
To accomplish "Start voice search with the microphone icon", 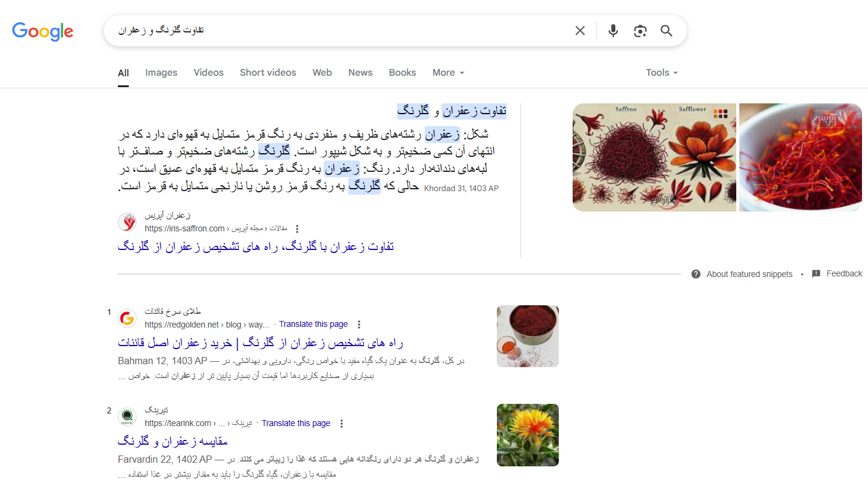I will tap(613, 31).
